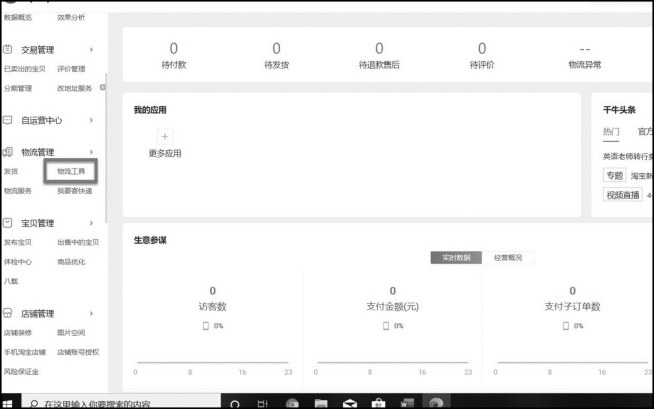Viewport: 654px width, 409px height.
Task: Click the 专题 tag in 千牛头条
Action: point(614,176)
